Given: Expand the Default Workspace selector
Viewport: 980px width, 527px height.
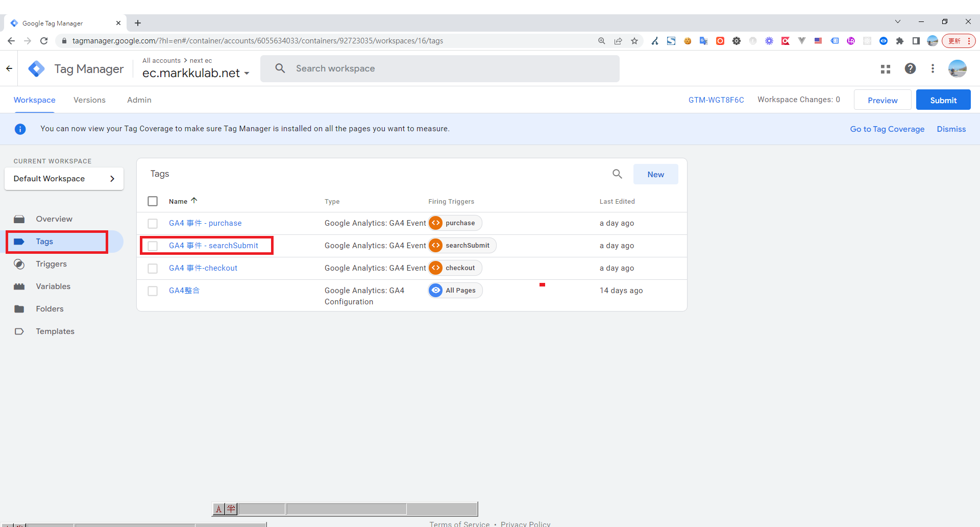Looking at the screenshot, I should coord(64,179).
